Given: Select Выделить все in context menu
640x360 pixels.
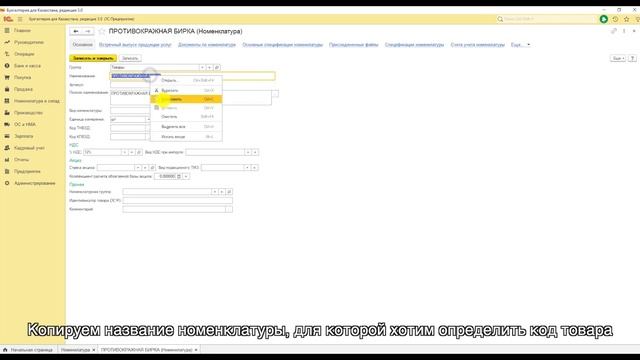Looking at the screenshot, I should (186, 127).
